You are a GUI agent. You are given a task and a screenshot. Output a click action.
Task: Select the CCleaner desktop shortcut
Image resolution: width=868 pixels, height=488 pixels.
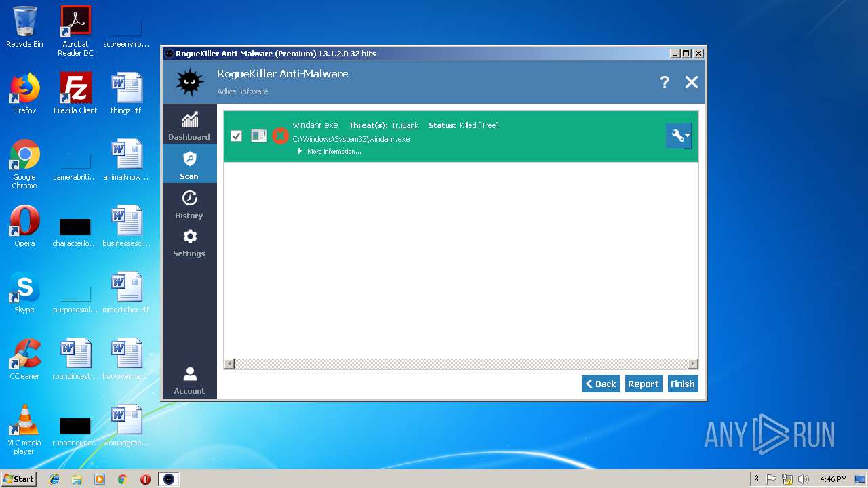(x=24, y=359)
